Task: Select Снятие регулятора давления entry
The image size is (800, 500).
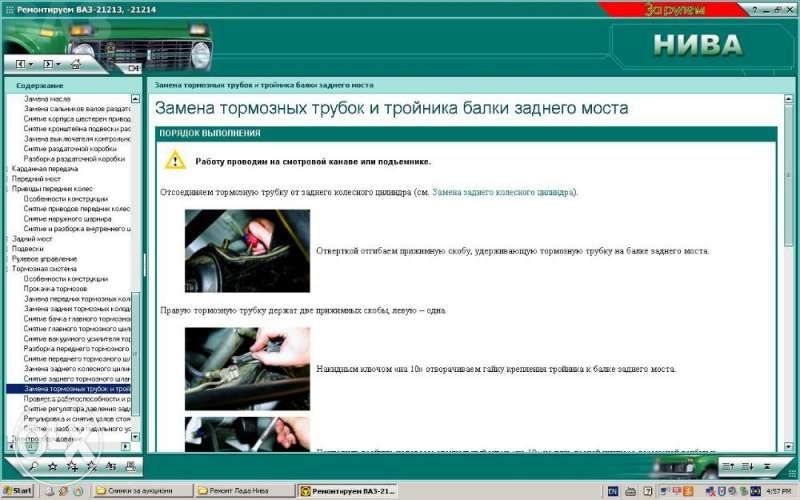Action: pyautogui.click(x=77, y=409)
